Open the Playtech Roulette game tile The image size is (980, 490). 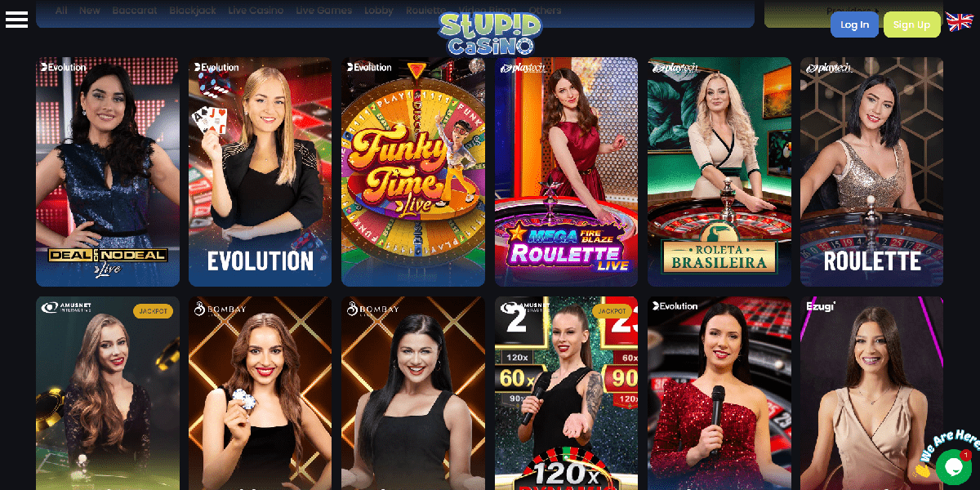click(x=871, y=171)
